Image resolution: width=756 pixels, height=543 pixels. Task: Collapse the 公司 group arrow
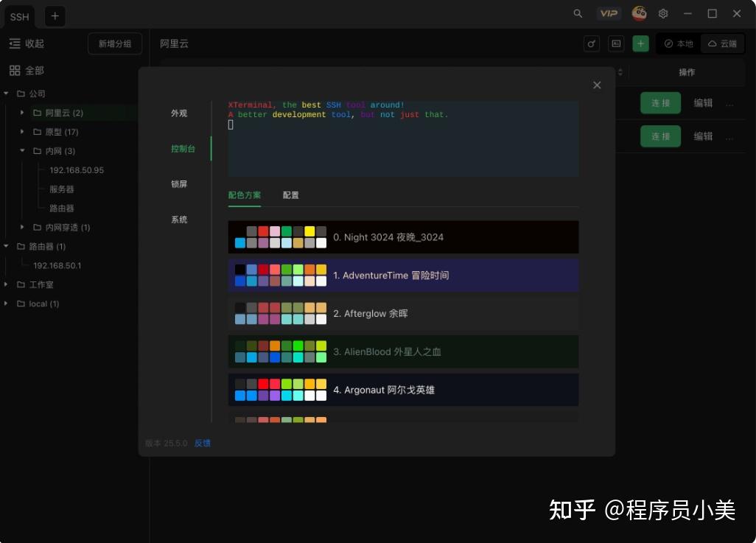coord(7,93)
